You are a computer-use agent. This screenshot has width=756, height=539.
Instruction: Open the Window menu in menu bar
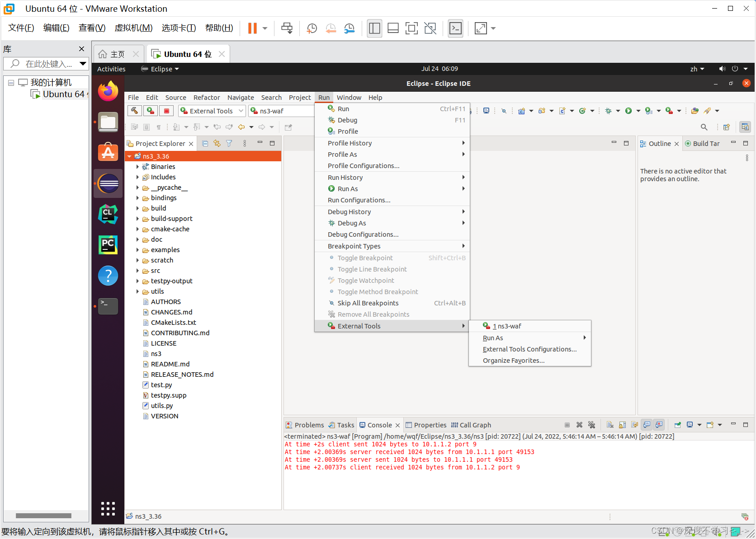tap(349, 98)
